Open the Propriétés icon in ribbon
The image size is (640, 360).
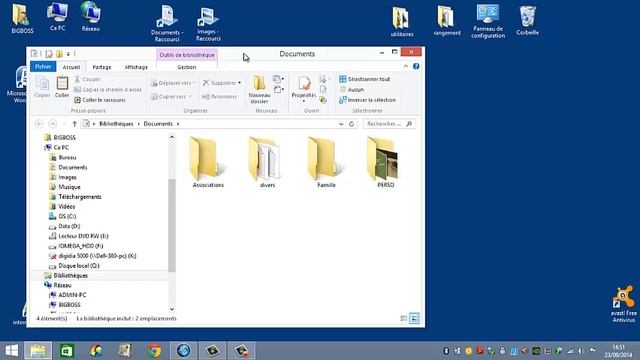click(304, 88)
